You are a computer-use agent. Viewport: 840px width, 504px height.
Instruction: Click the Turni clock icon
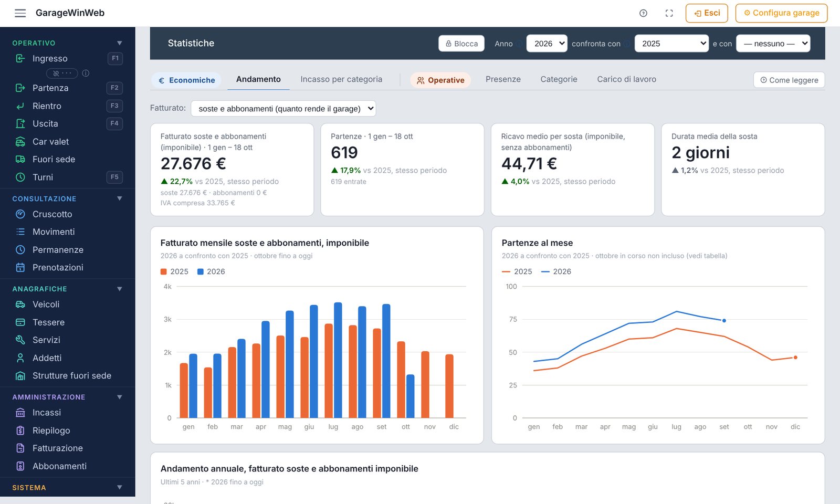pos(20,177)
